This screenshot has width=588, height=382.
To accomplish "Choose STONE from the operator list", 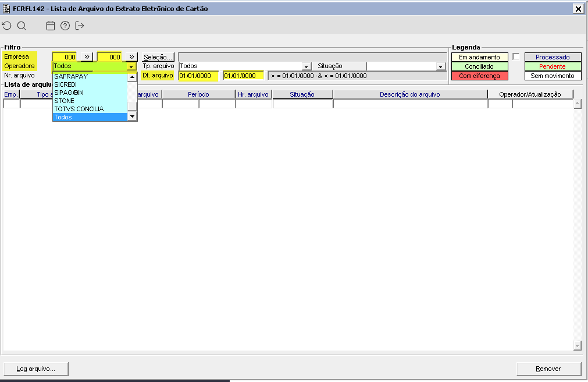I will [x=90, y=101].
